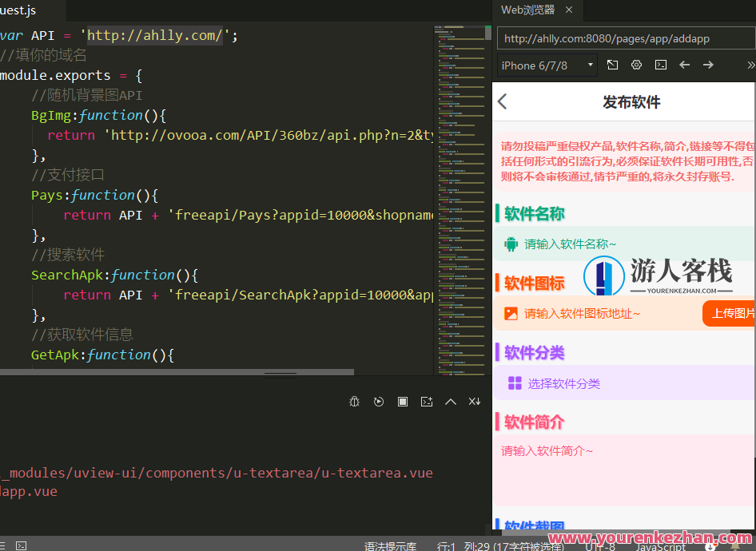Open browser preview settings gear
Image resolution: width=756 pixels, height=551 pixels.
[636, 65]
